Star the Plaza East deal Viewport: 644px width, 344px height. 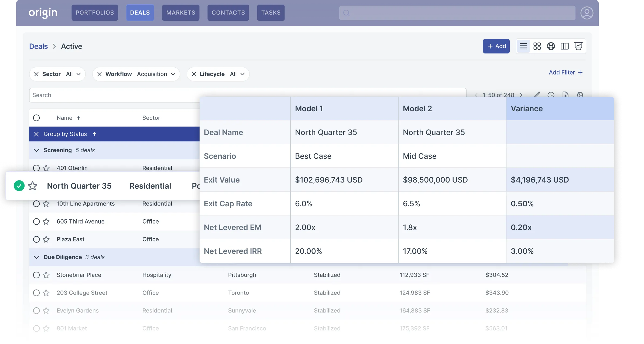pyautogui.click(x=46, y=239)
